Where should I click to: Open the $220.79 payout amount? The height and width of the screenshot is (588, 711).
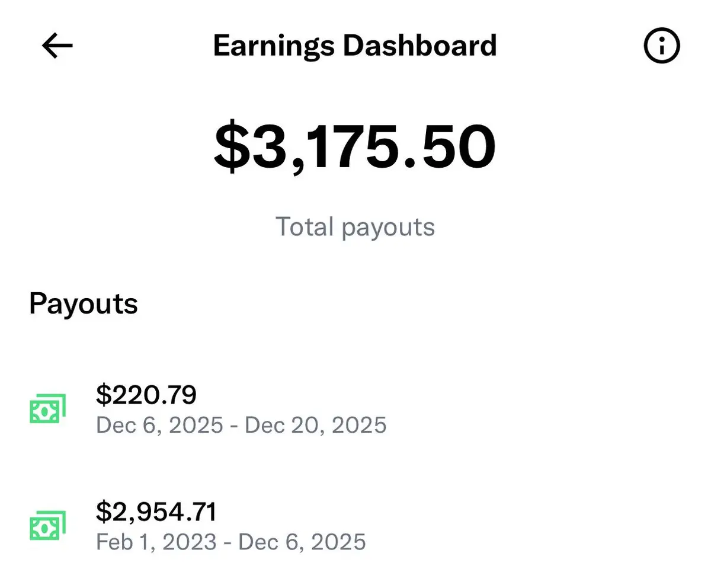pyautogui.click(x=146, y=395)
